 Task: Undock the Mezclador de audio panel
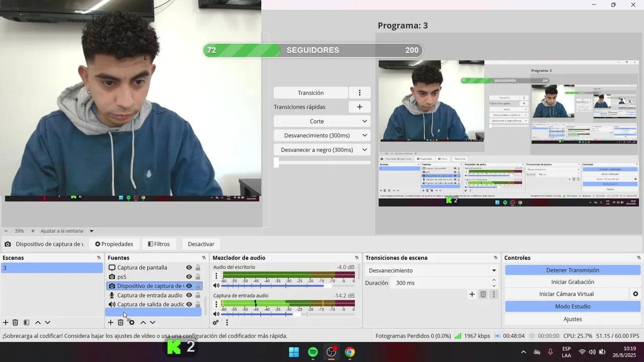[357, 258]
